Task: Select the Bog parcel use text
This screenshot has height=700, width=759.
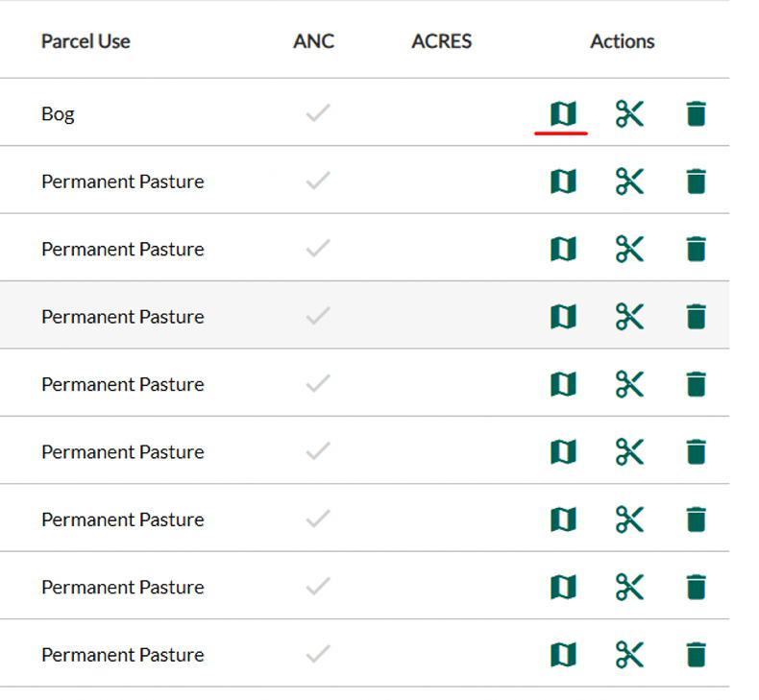Action: tap(58, 114)
